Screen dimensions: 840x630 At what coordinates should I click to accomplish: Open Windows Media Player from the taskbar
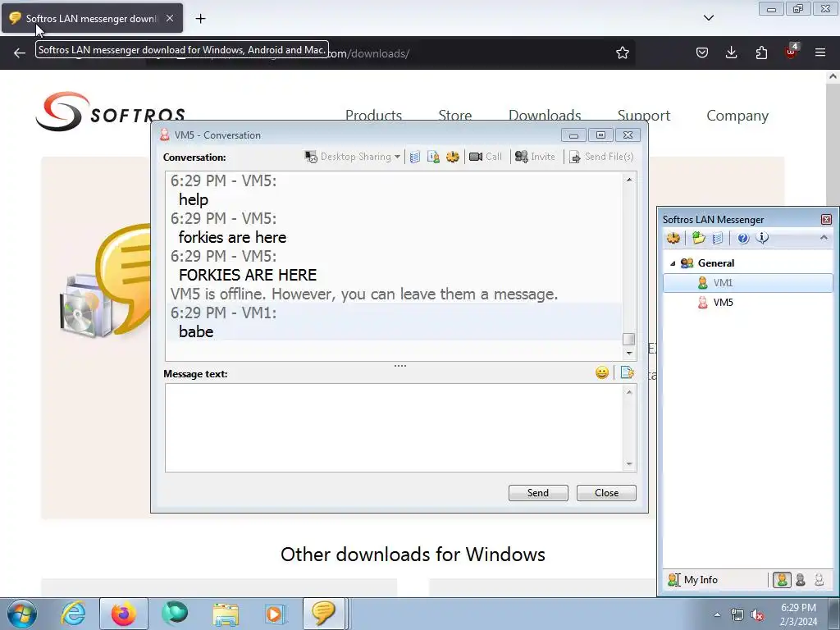(x=276, y=614)
